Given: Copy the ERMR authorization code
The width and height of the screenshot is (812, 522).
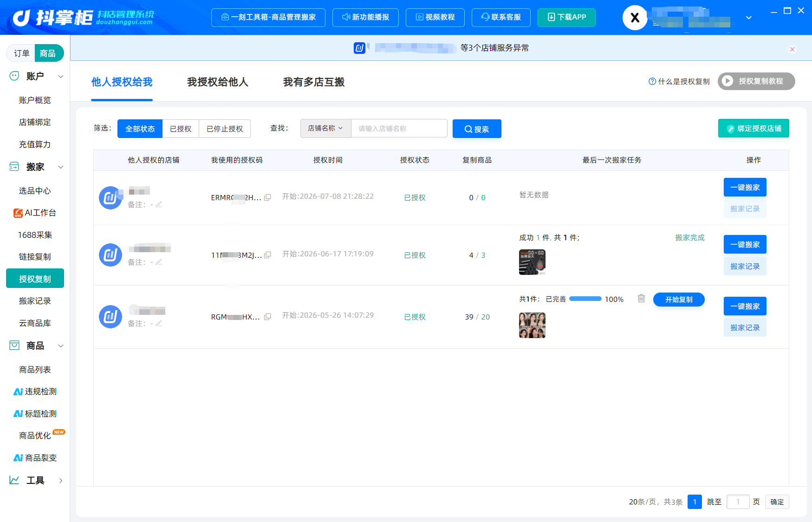Looking at the screenshot, I should pyautogui.click(x=267, y=197).
